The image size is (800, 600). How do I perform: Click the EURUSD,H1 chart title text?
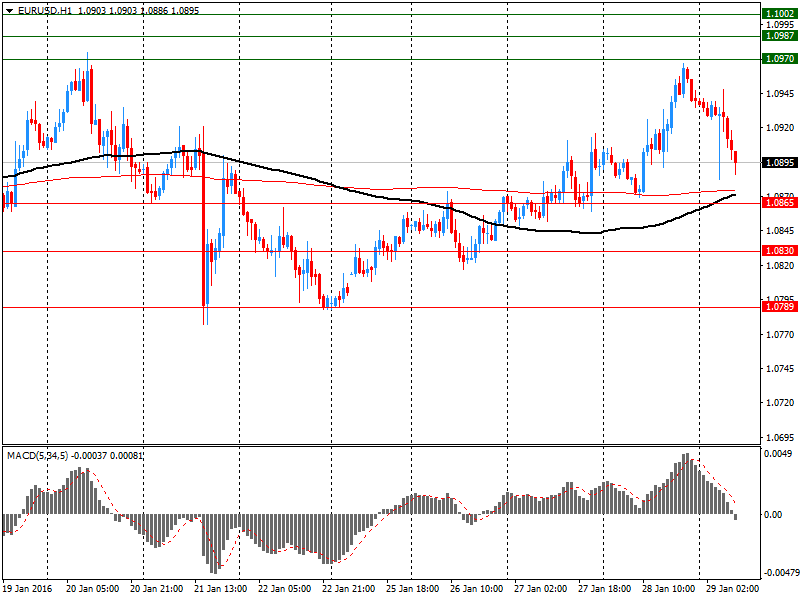[x=45, y=10]
